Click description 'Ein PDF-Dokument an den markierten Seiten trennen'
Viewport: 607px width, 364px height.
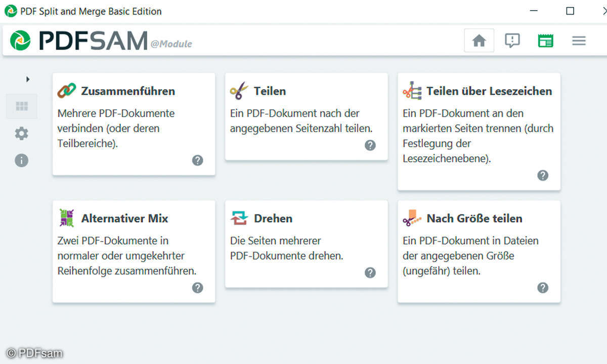tap(478, 136)
